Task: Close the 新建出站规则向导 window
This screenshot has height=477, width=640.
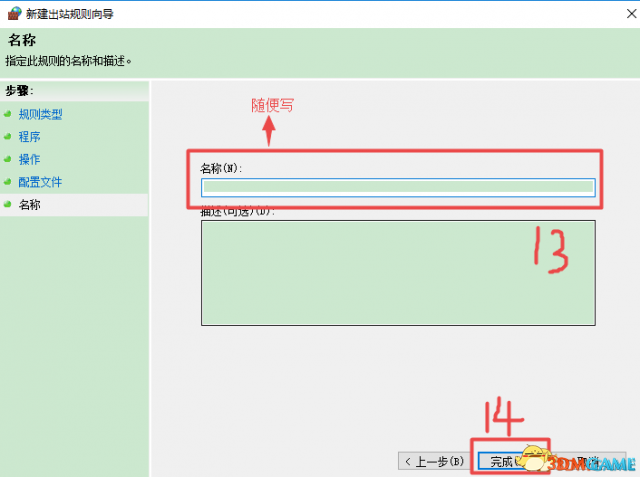Action: tap(631, 13)
